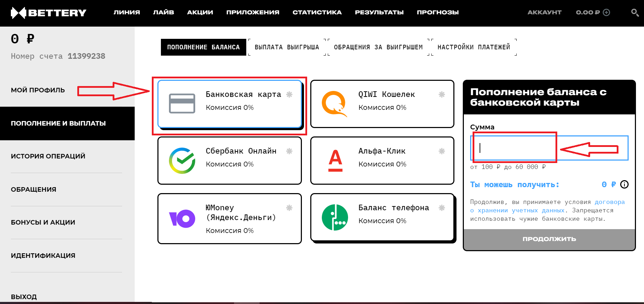Select Банковская карта payment method
Screen dimensions: 644x304
(229, 104)
